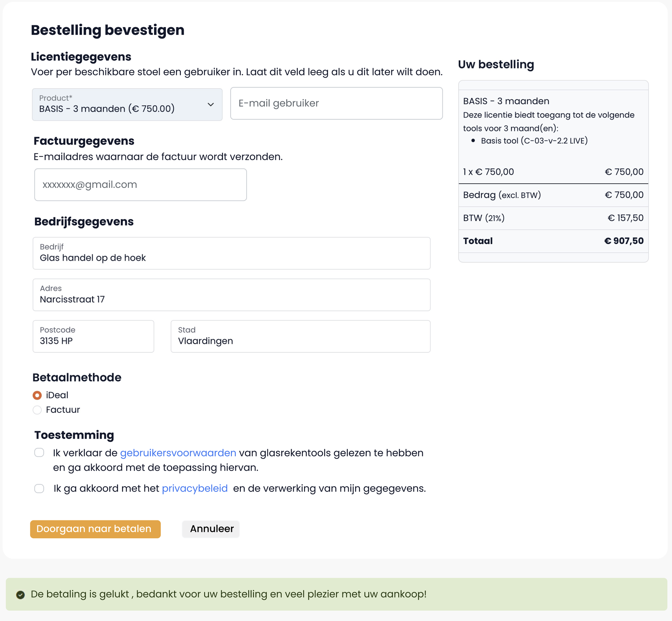Click the Postcode field "3135 HP"
The height and width of the screenshot is (621, 672).
coord(93,336)
